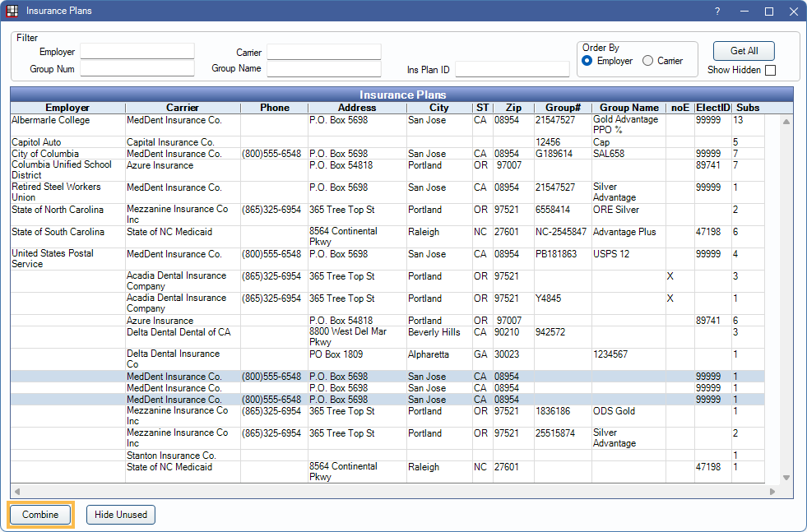Select Employer order-by radio button
Viewport: 807px width, 532px height.
coord(587,61)
